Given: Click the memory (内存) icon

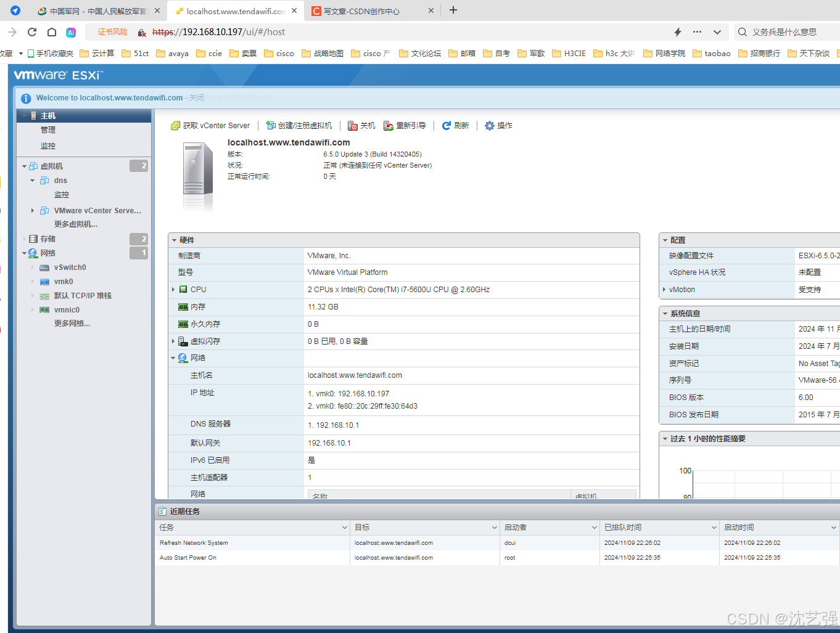Looking at the screenshot, I should pos(183,307).
